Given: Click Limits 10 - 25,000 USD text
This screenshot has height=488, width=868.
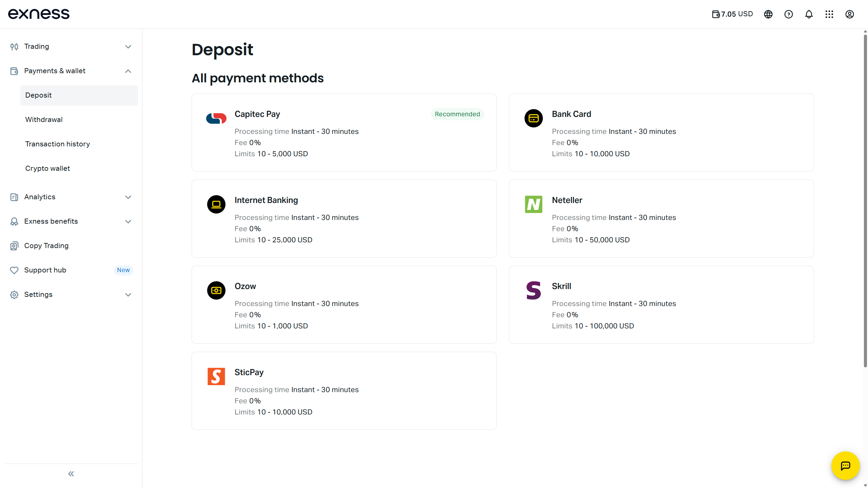Looking at the screenshot, I should point(273,240).
